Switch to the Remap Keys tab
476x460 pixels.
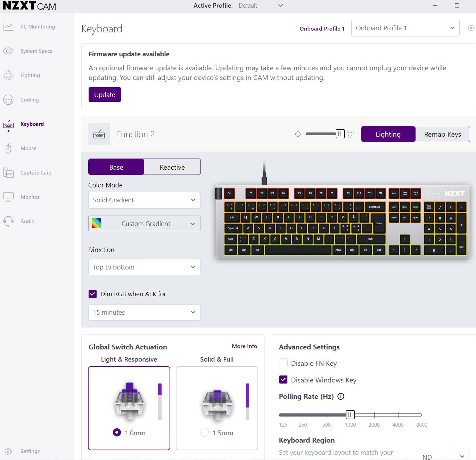pos(442,134)
